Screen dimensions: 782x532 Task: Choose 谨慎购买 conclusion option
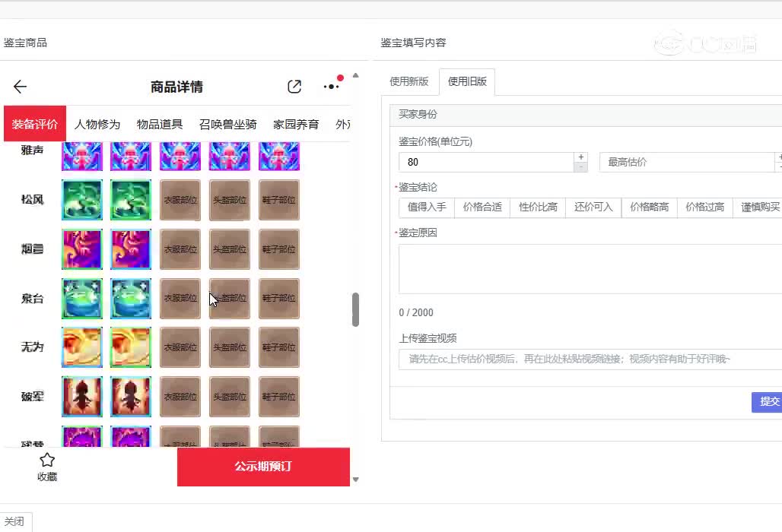pos(759,207)
